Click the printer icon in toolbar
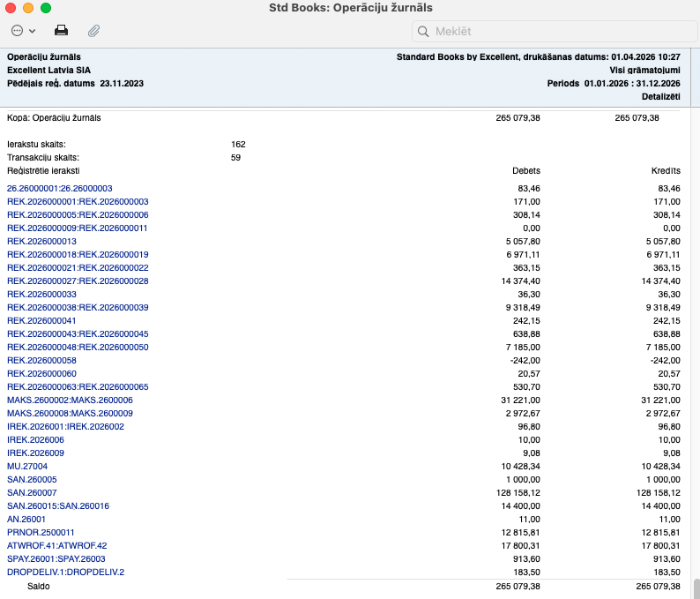700x599 pixels. coord(62,31)
